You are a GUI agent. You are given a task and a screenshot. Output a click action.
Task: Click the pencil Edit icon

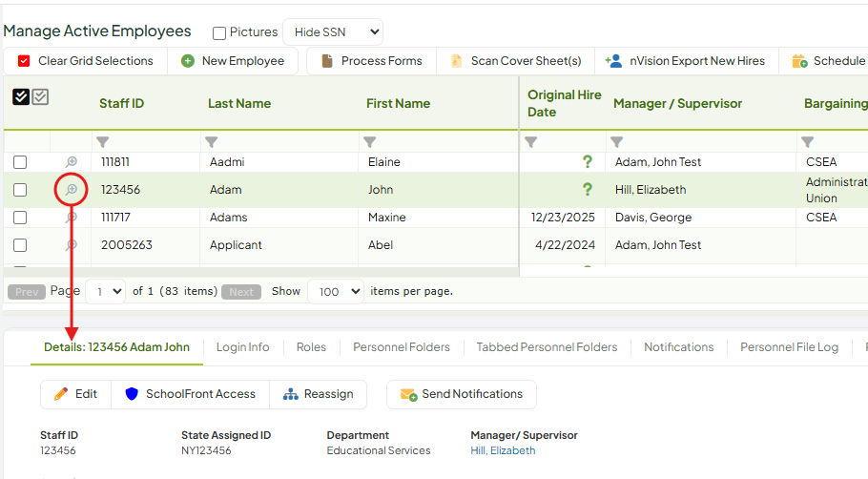[x=61, y=394]
